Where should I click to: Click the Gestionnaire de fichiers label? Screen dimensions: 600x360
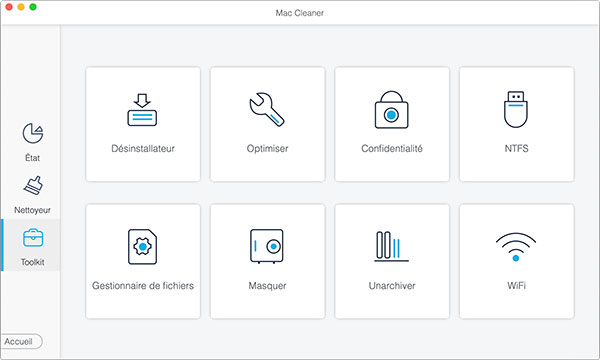pos(143,286)
